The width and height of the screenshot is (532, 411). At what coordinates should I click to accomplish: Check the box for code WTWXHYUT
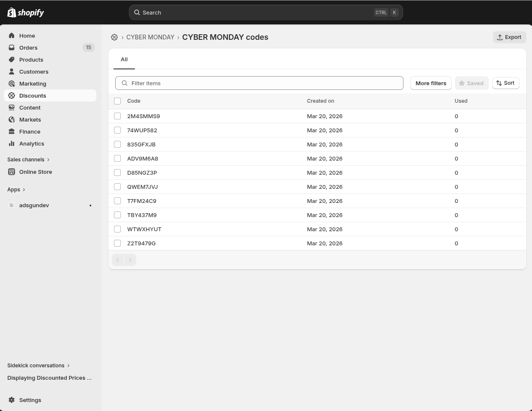point(117,229)
